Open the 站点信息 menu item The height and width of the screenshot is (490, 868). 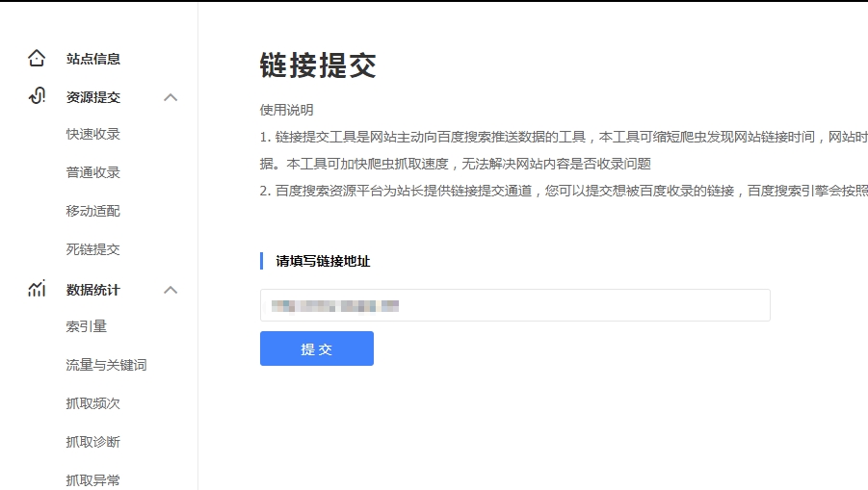tap(93, 59)
